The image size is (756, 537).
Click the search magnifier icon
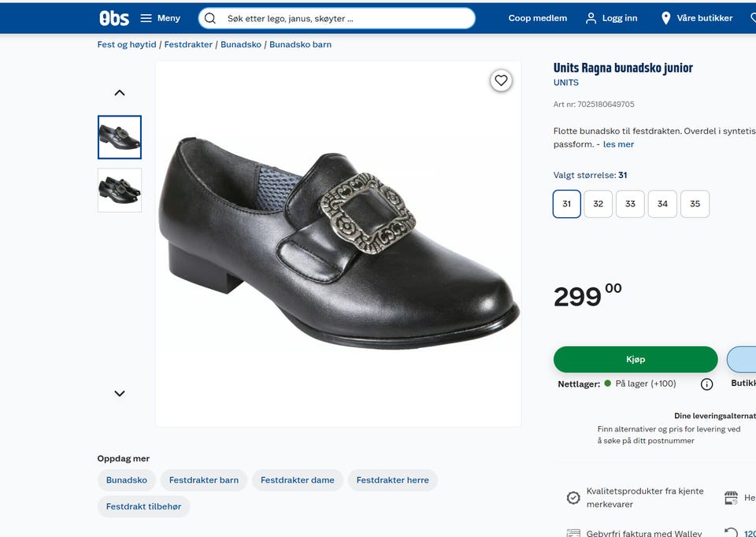pos(210,18)
